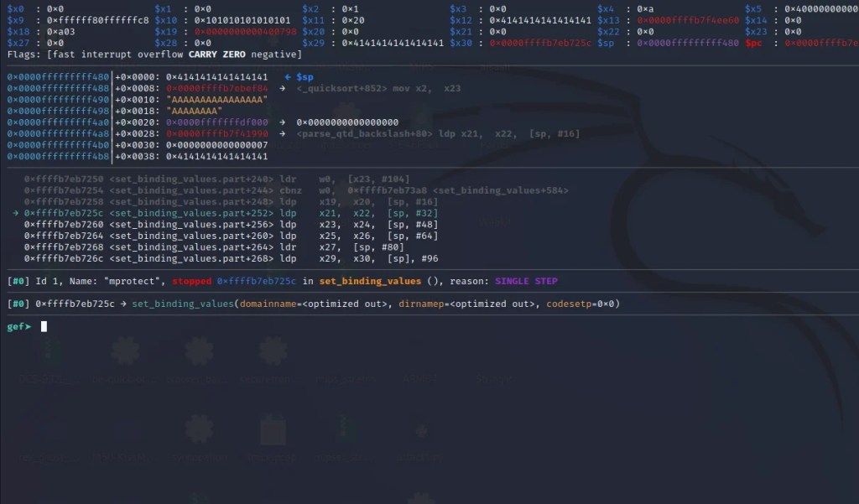Select the red $pc register label
This screenshot has height=504, width=859.
753,44
